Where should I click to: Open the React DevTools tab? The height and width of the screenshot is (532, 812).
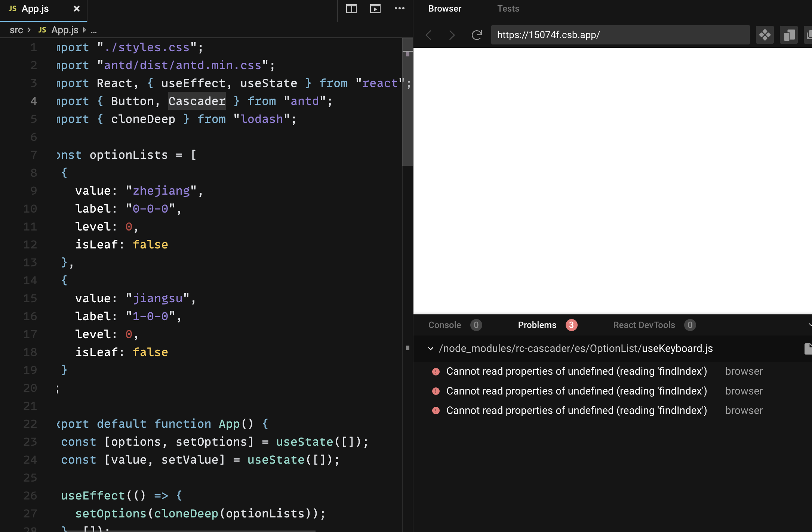point(644,325)
